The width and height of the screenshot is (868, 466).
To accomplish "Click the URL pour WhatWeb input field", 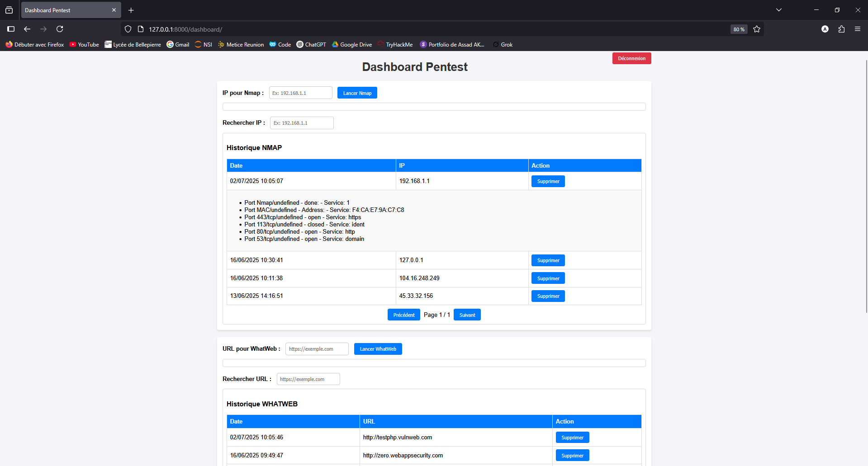I will 317,349.
